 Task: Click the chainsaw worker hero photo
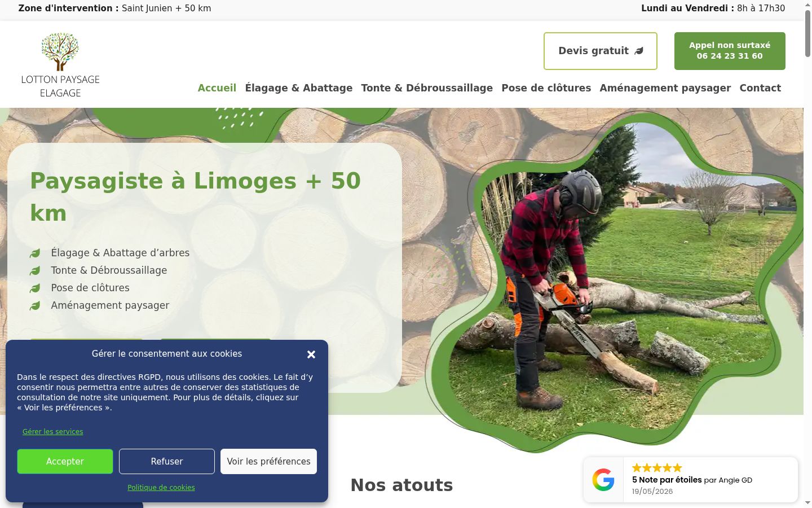point(615,282)
